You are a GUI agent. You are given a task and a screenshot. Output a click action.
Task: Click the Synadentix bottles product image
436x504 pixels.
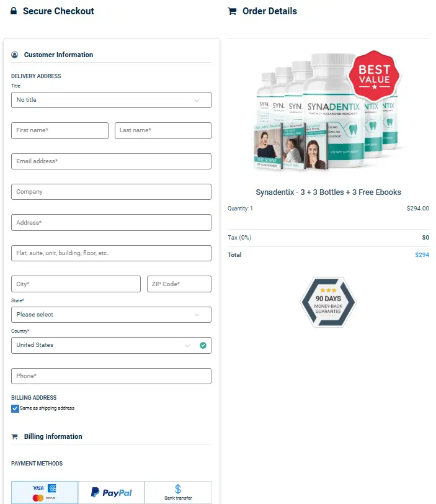[327, 111]
